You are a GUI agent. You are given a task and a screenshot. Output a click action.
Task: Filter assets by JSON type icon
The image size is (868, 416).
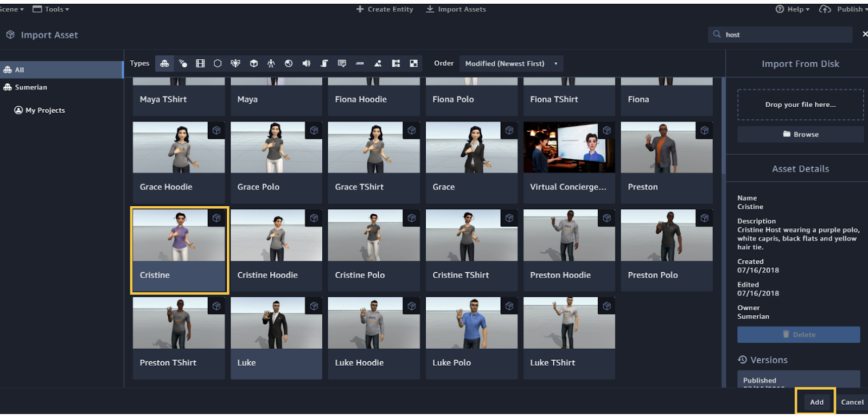[360, 63]
